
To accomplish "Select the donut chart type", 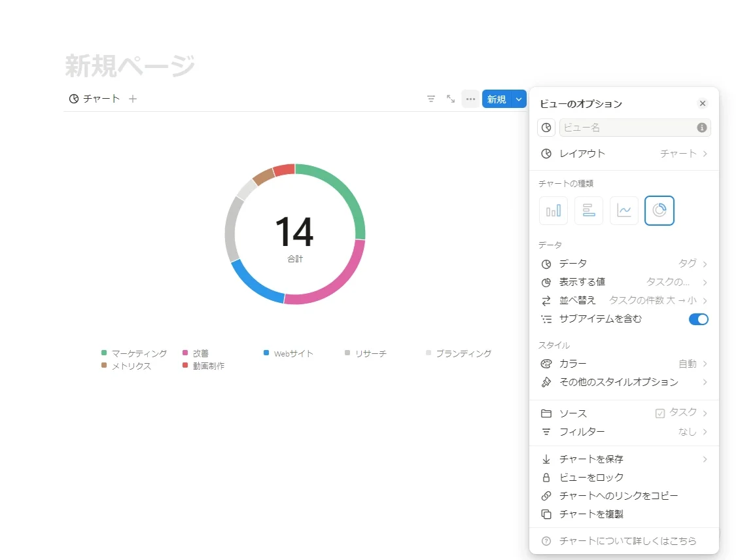I will click(659, 211).
